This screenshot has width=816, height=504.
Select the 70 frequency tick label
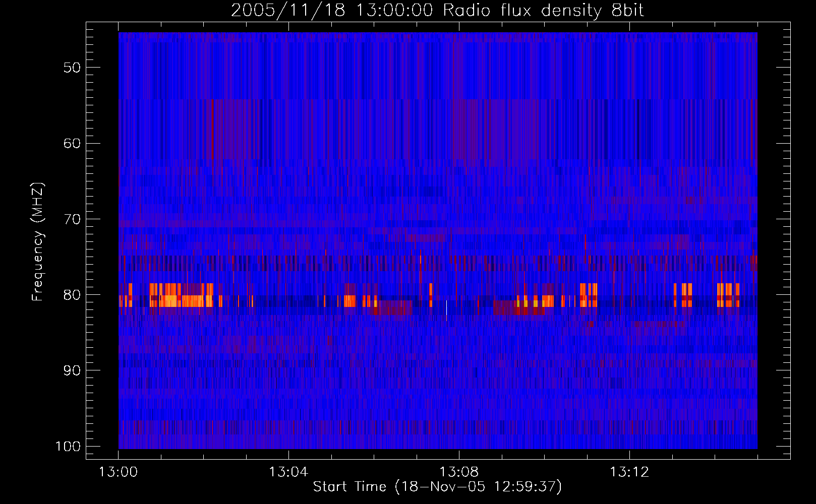72,219
